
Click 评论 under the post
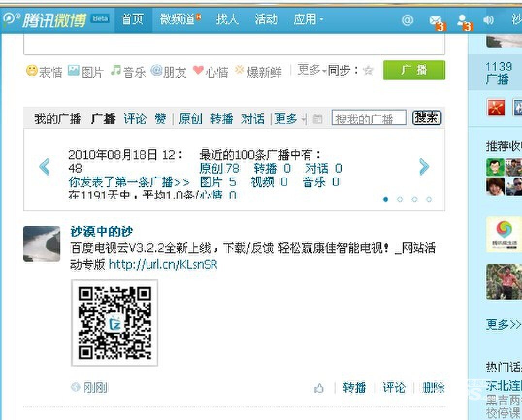[x=394, y=388]
